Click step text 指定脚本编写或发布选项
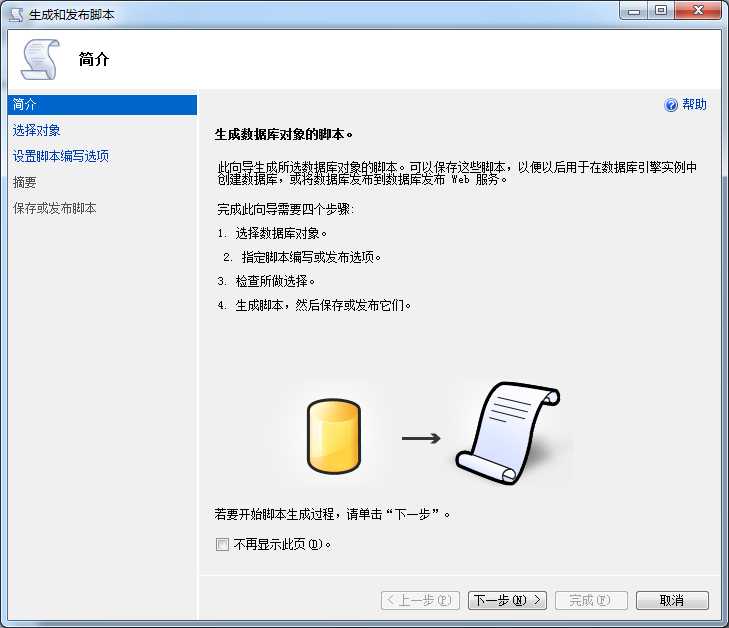This screenshot has height=628, width=729. [311, 257]
